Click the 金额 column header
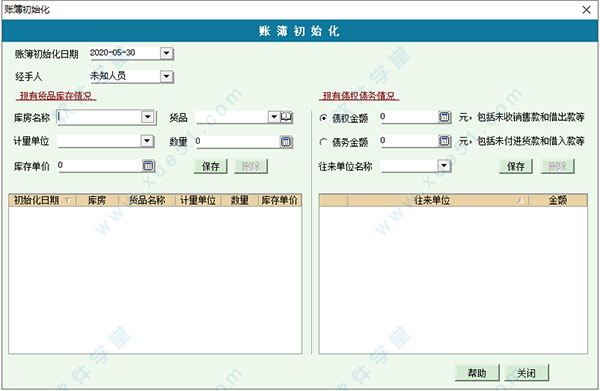This screenshot has height=391, width=600. coord(558,200)
